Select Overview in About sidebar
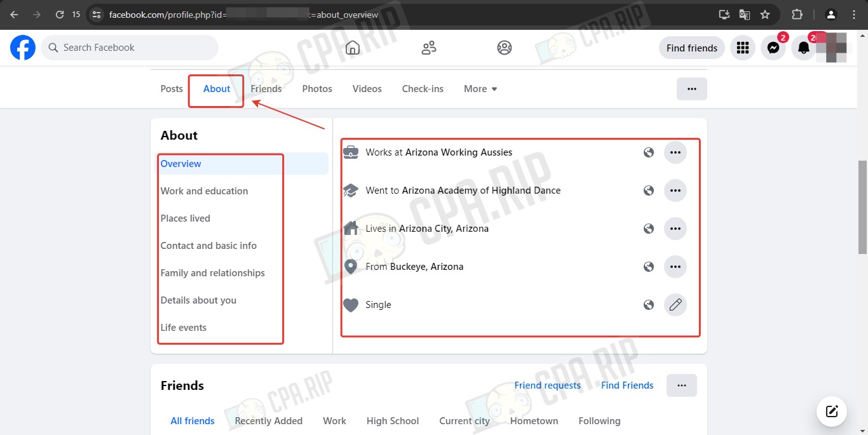 point(242,164)
